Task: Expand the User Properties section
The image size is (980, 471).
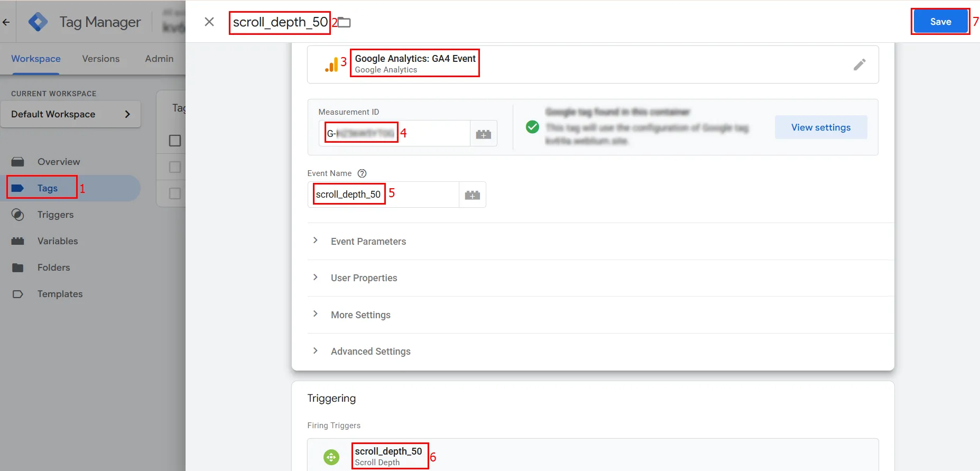Action: (x=364, y=278)
